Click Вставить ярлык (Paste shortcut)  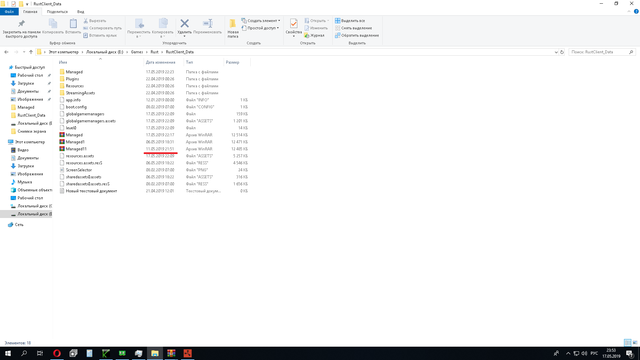point(100,36)
